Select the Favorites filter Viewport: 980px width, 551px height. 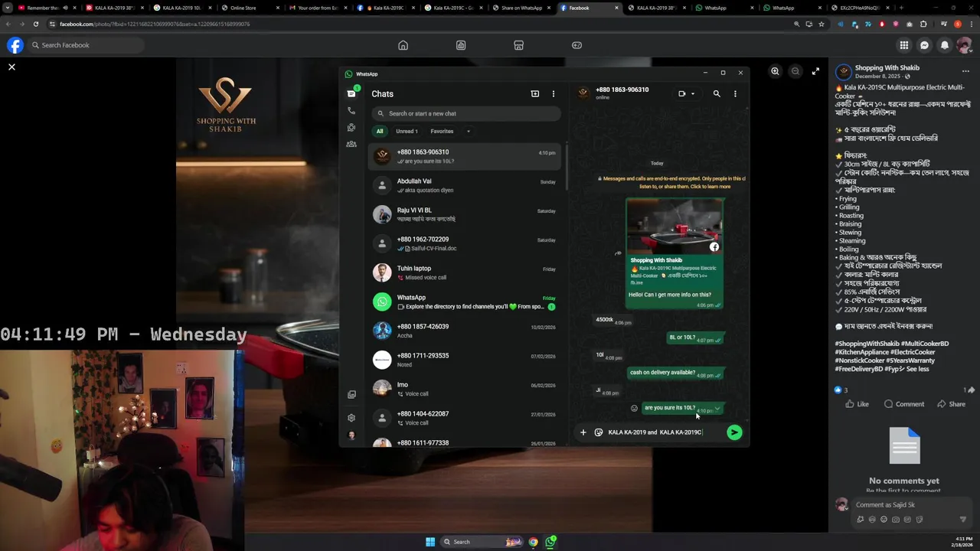click(x=442, y=131)
